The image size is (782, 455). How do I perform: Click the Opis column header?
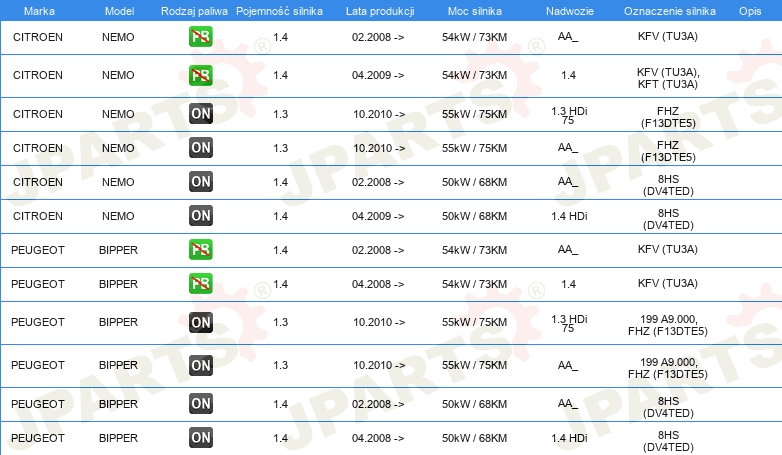point(750,11)
